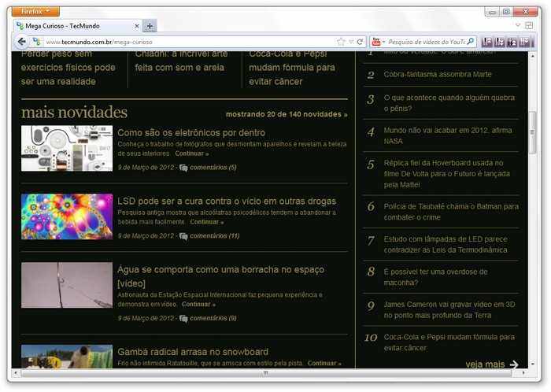Click comment bubble icon beside comentários (11)
The width and height of the screenshot is (551, 392).
[x=183, y=236]
